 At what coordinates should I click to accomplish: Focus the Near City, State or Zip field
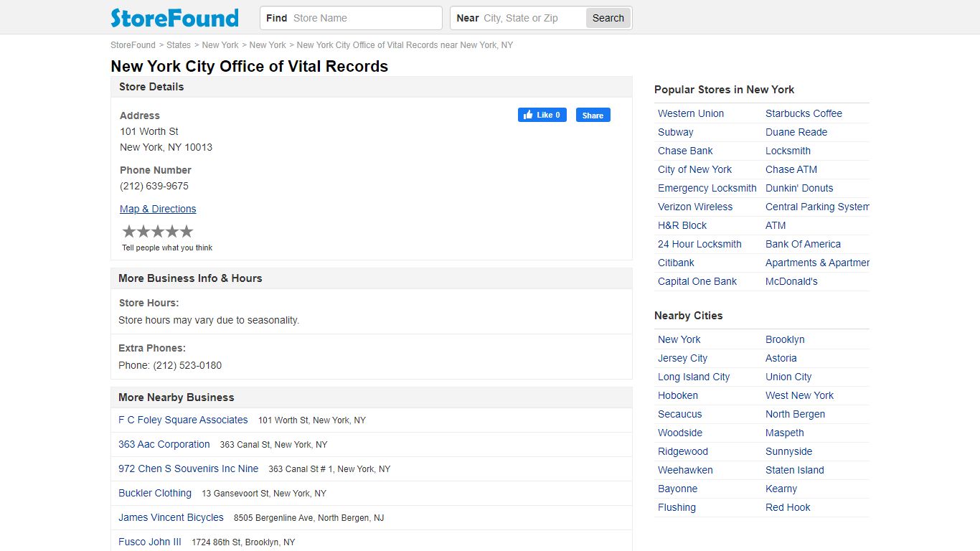tap(532, 18)
